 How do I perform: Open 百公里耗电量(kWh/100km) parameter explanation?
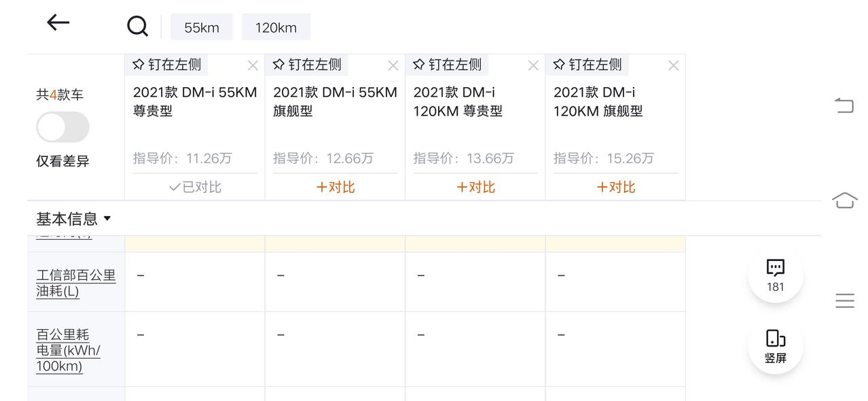pos(68,351)
